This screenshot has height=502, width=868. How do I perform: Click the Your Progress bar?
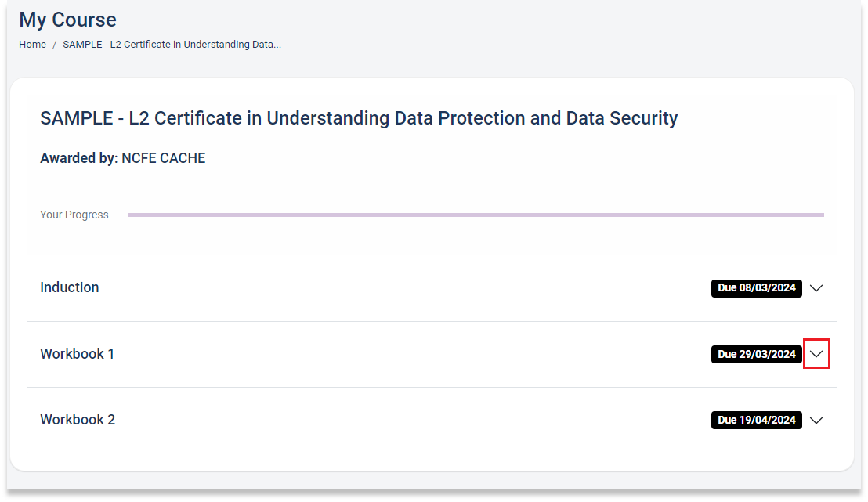click(x=476, y=215)
